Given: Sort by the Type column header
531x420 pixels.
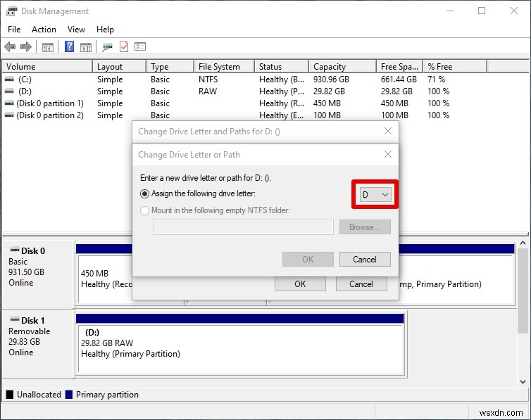Looking at the screenshot, I should click(170, 66).
